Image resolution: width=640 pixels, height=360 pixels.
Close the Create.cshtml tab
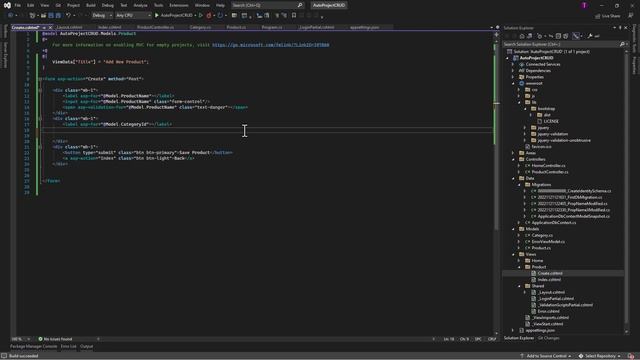[50, 27]
